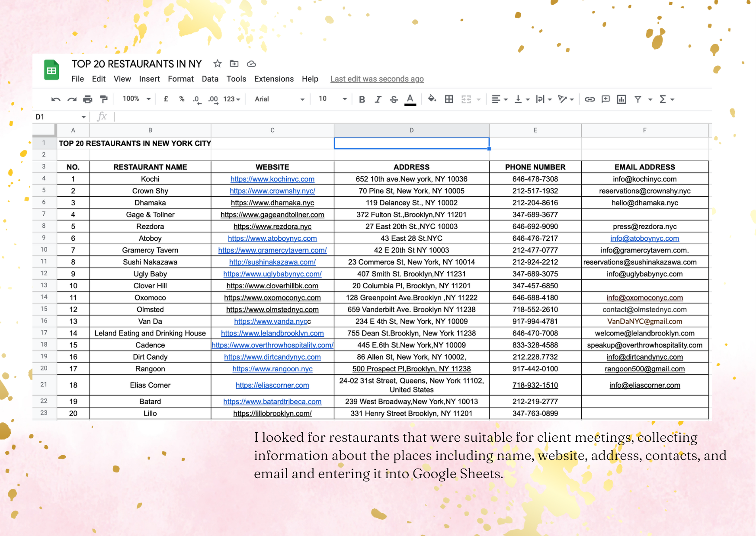
Task: Expand merge cells options arrow
Action: pos(479,100)
